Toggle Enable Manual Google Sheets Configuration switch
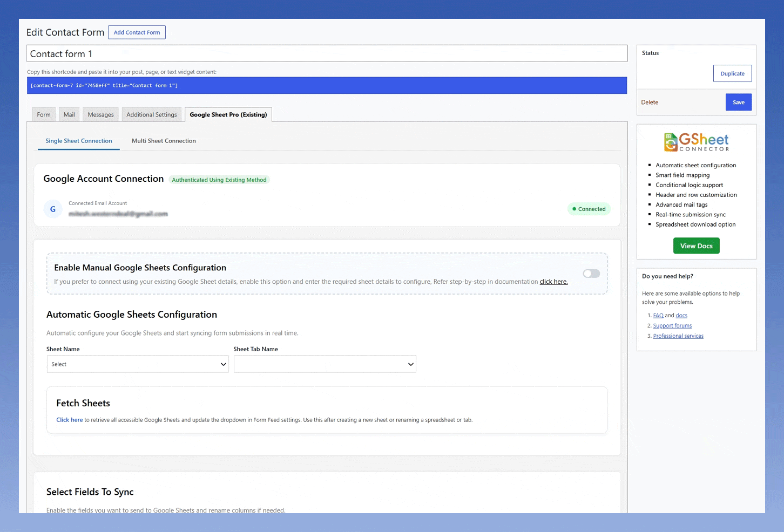This screenshot has width=784, height=532. [x=591, y=274]
